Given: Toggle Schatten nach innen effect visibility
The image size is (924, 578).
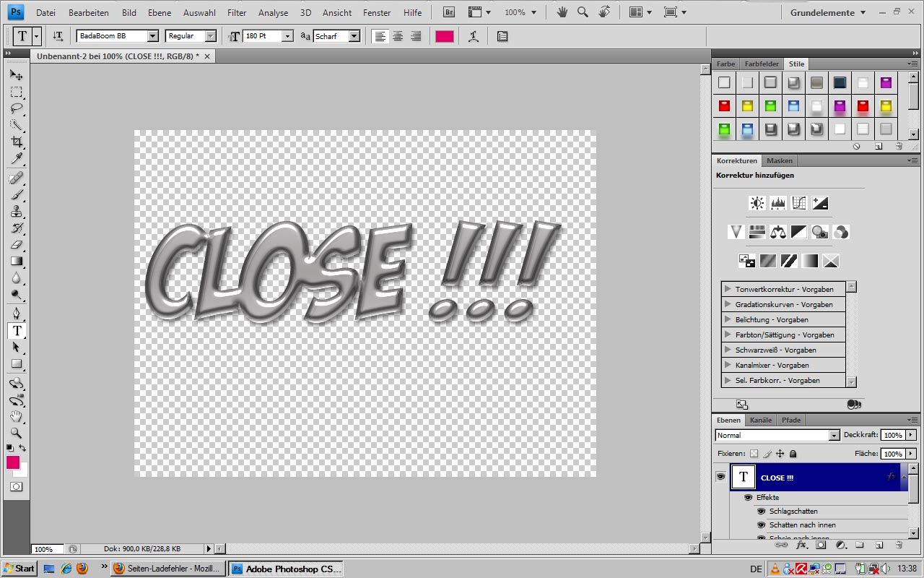Looking at the screenshot, I should (761, 525).
